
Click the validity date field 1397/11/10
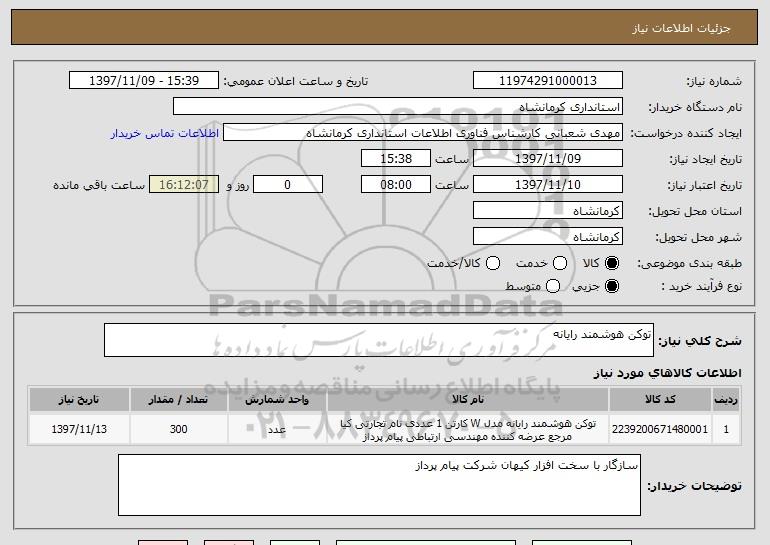click(548, 185)
